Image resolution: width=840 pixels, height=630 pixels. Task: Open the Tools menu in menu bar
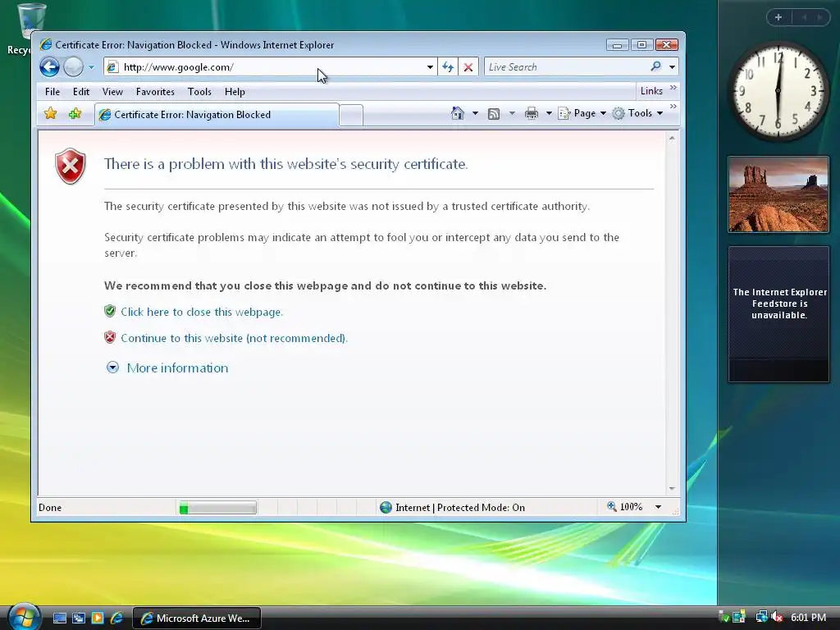[x=199, y=92]
